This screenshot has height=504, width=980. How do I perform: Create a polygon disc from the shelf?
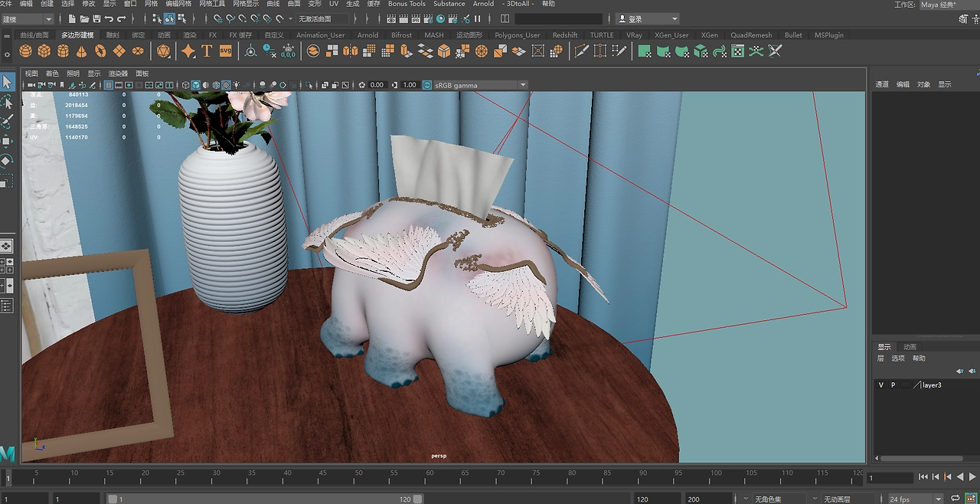[x=138, y=51]
